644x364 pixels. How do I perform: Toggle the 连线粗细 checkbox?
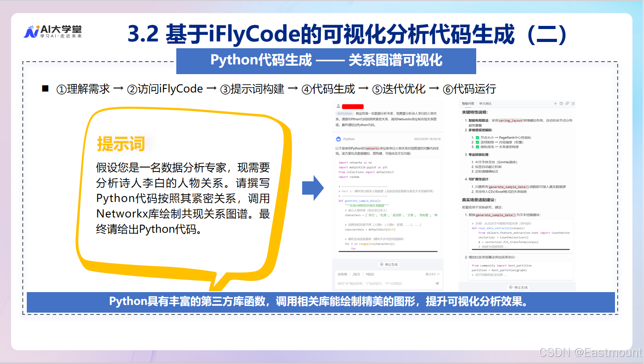point(478,142)
